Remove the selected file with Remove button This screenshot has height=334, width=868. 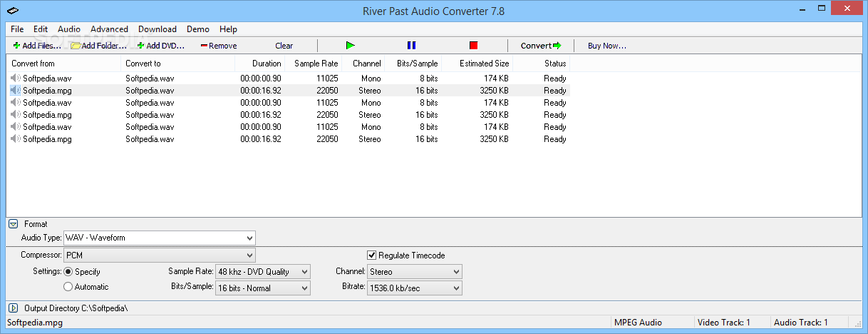coord(219,46)
